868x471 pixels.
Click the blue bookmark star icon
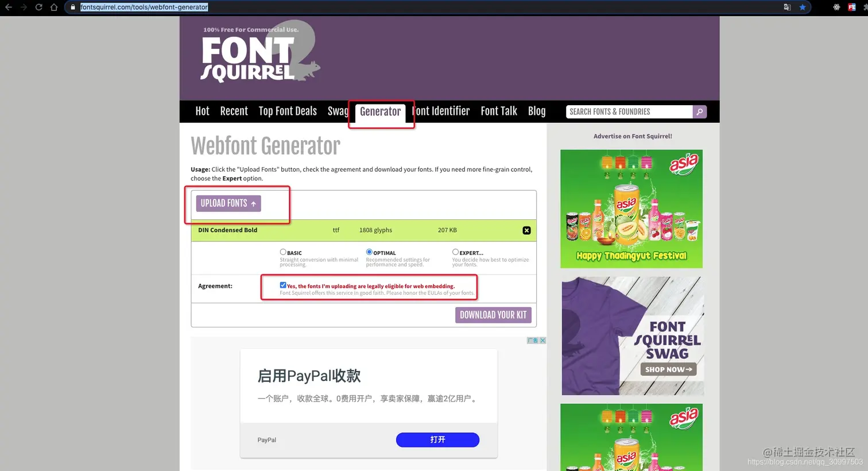pos(803,7)
